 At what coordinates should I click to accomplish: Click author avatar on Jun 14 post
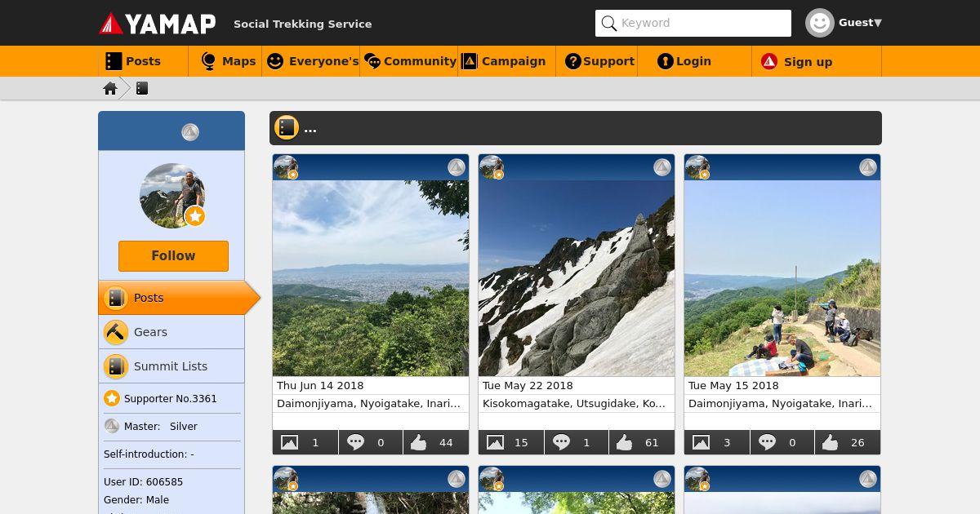(x=286, y=167)
